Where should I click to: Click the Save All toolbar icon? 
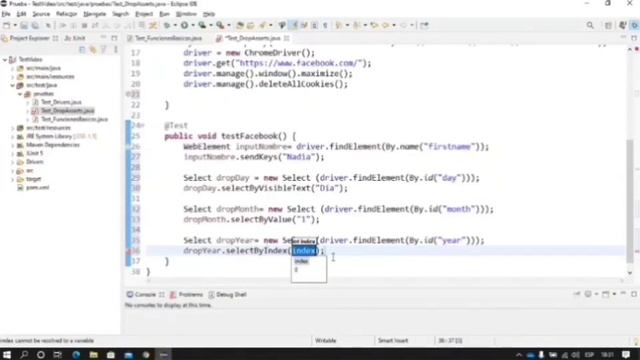[36, 25]
